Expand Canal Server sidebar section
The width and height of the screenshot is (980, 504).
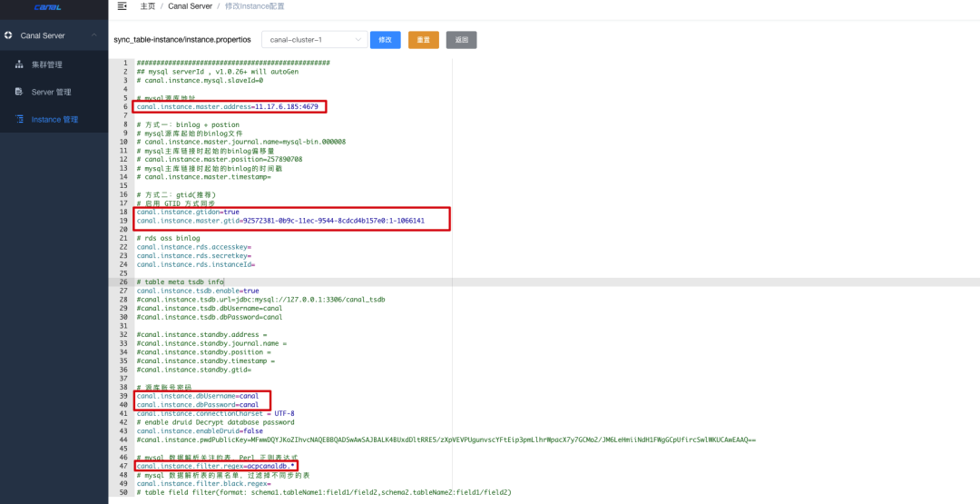click(54, 35)
